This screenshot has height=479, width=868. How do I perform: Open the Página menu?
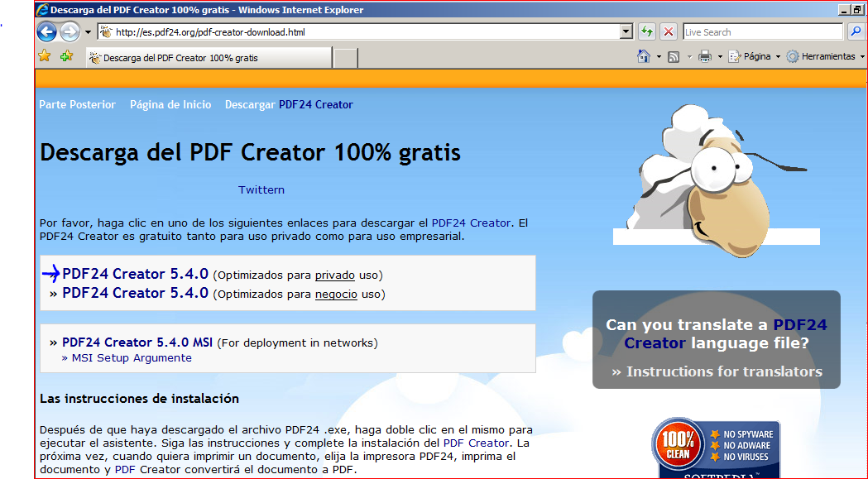755,56
